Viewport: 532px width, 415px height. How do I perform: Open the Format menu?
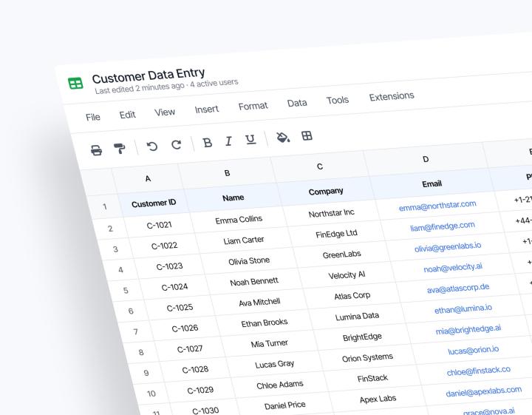[253, 107]
